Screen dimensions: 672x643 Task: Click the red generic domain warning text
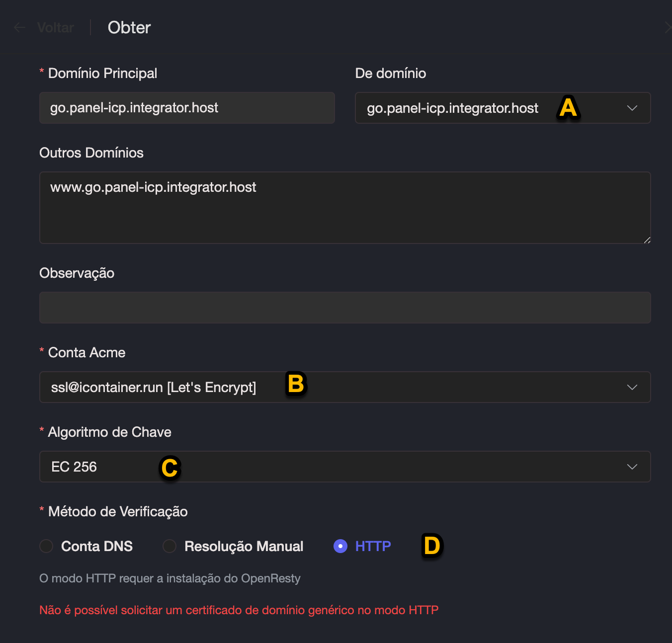point(239,610)
